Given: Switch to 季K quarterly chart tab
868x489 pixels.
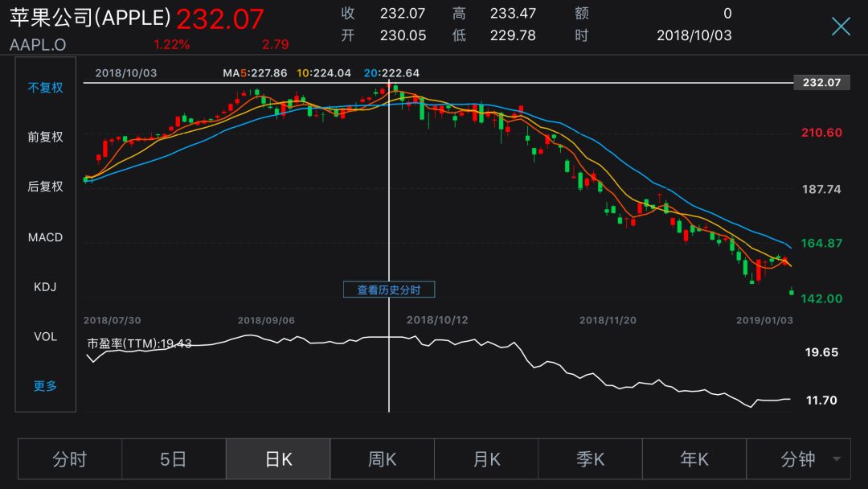Looking at the screenshot, I should 590,459.
